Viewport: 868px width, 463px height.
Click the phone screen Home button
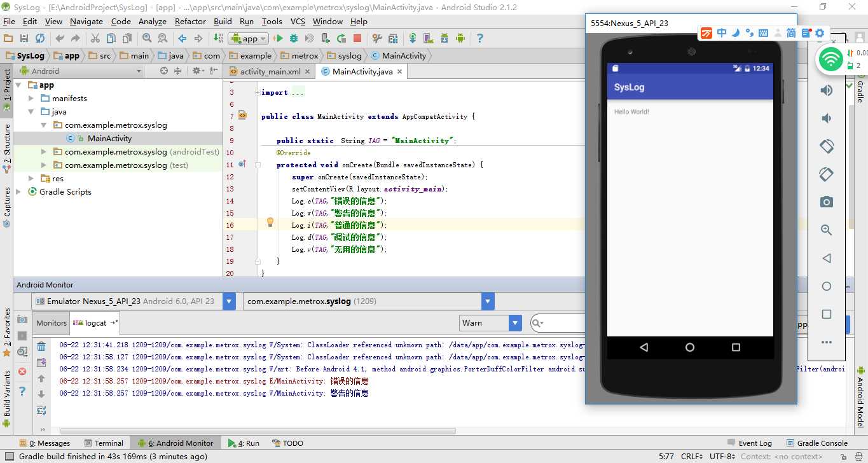point(690,347)
